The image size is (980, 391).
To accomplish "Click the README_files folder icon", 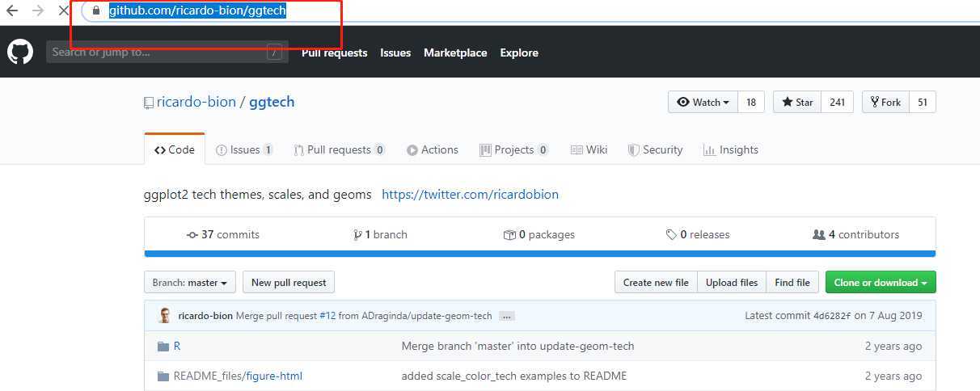I will [163, 376].
